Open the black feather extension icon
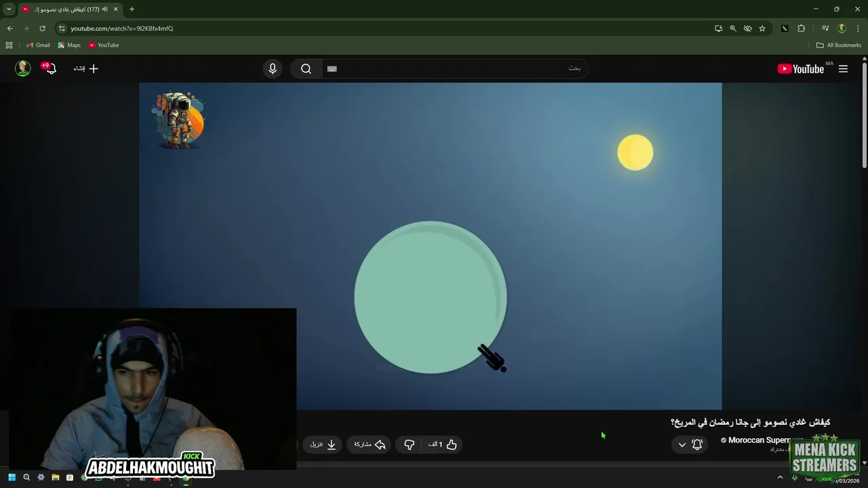The height and width of the screenshot is (488, 868). pos(785,28)
